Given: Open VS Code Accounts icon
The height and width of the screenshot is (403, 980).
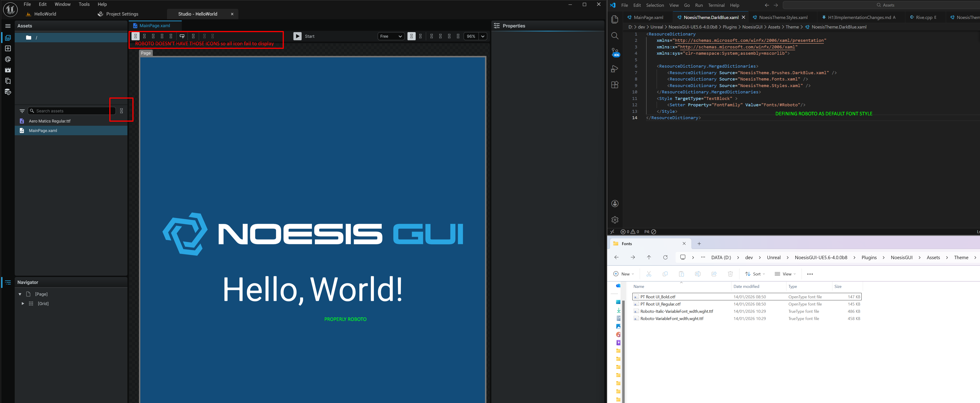Looking at the screenshot, I should pos(615,203).
